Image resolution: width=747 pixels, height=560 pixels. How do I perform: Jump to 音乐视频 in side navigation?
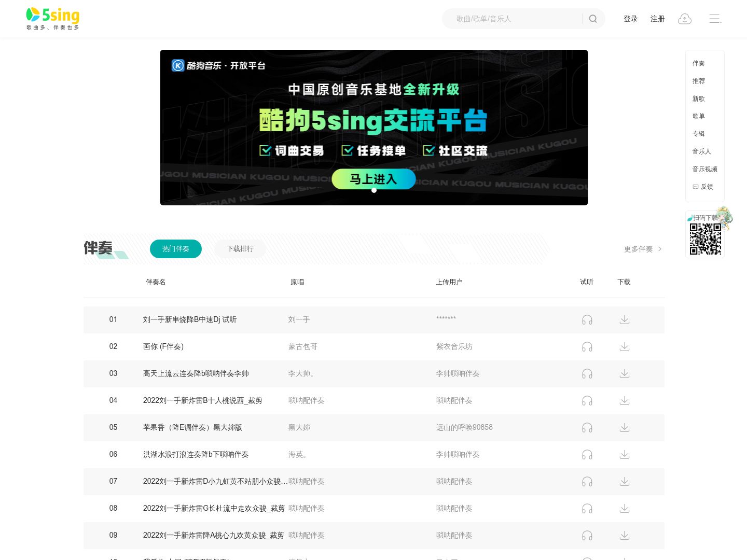(x=705, y=169)
